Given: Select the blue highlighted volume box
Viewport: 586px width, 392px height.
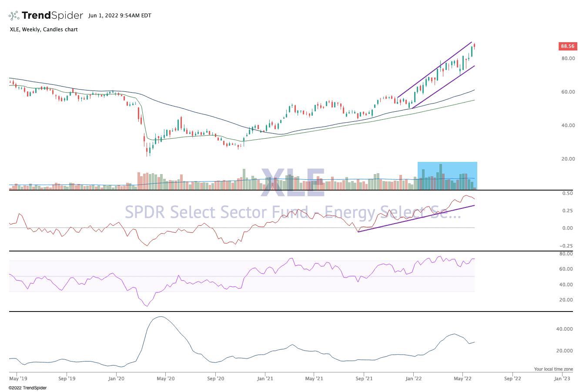Looking at the screenshot, I should point(447,175).
